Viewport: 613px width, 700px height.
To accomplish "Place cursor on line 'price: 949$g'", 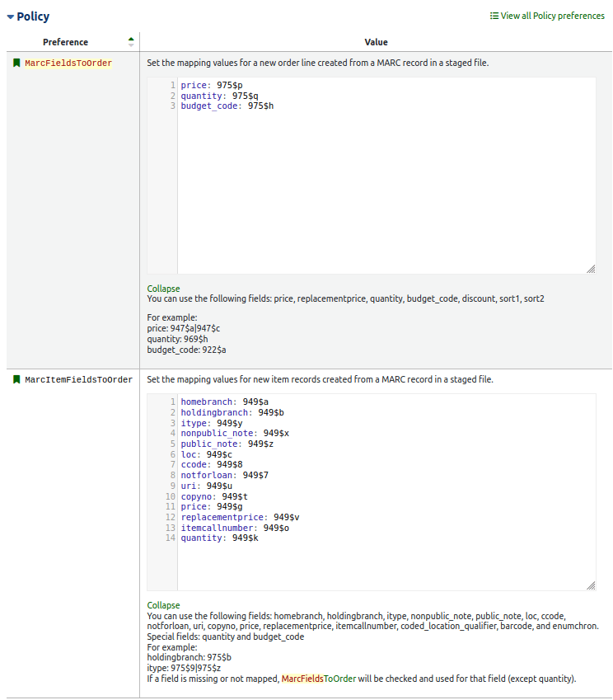I will pos(212,507).
